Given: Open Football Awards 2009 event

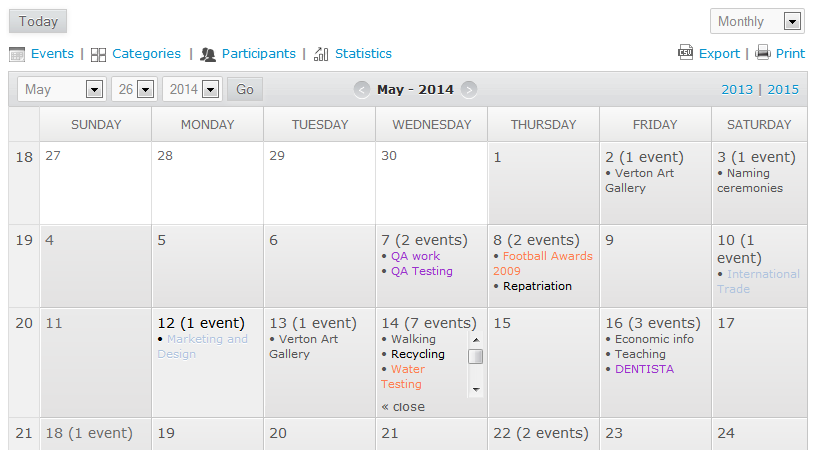Looking at the screenshot, I should coord(543,263).
